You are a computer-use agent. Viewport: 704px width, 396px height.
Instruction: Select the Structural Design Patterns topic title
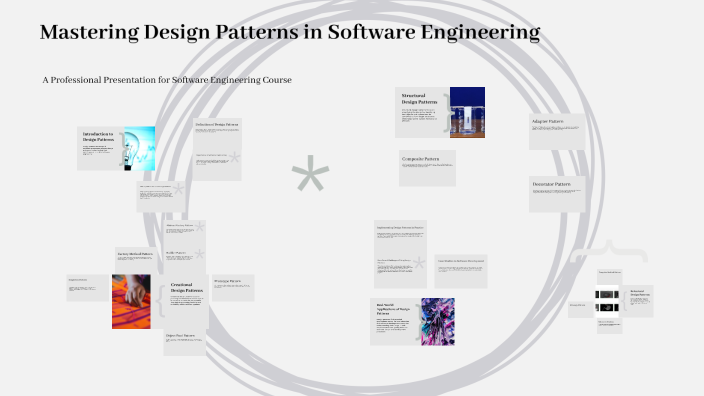click(419, 99)
